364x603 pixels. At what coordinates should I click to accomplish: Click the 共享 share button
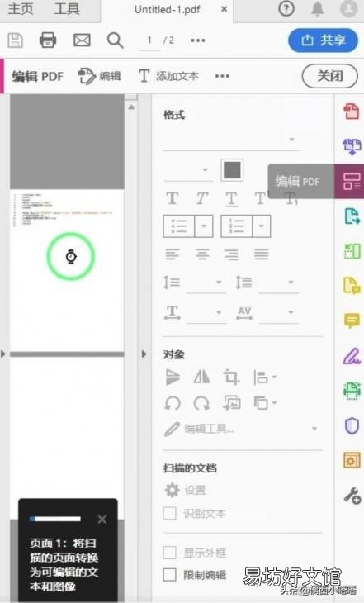[x=324, y=40]
